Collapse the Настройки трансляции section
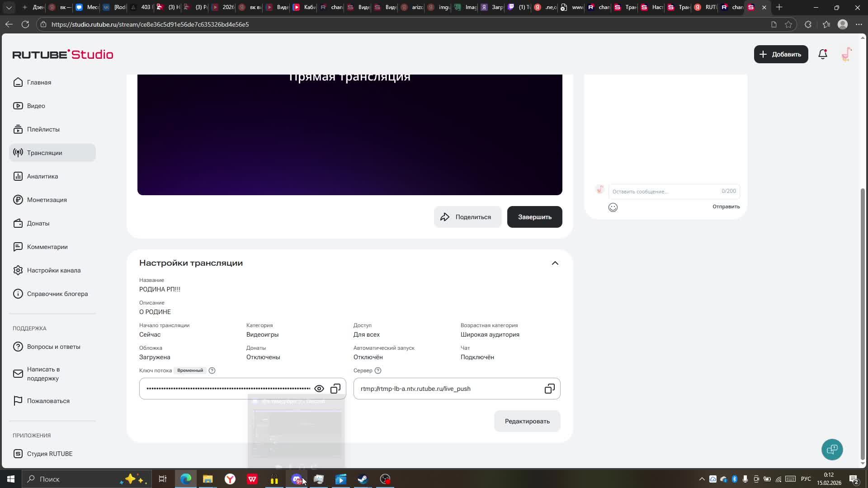868x488 pixels. pos(555,263)
